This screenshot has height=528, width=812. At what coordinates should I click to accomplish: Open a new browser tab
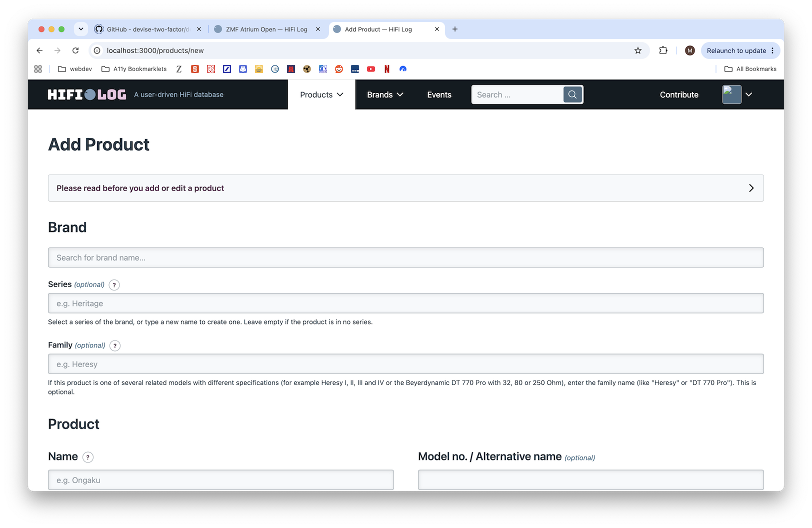pyautogui.click(x=455, y=29)
